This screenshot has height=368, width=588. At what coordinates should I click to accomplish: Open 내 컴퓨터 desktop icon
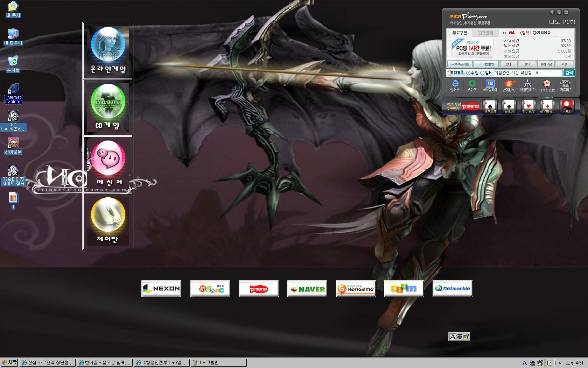[x=13, y=37]
